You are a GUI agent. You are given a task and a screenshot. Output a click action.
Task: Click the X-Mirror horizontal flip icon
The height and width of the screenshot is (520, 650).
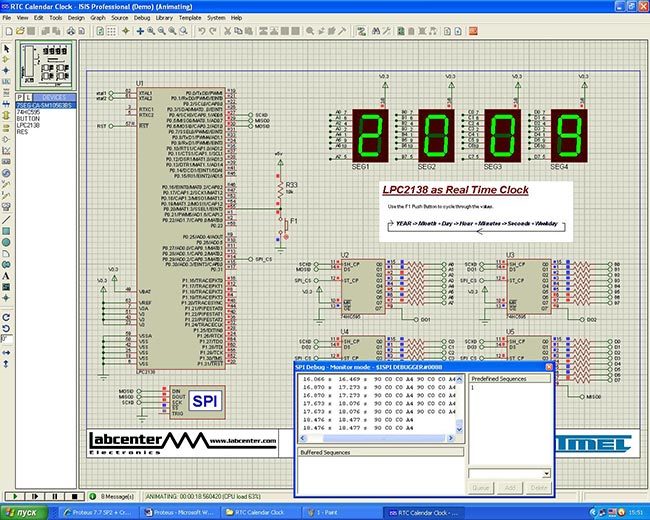pos(6,352)
